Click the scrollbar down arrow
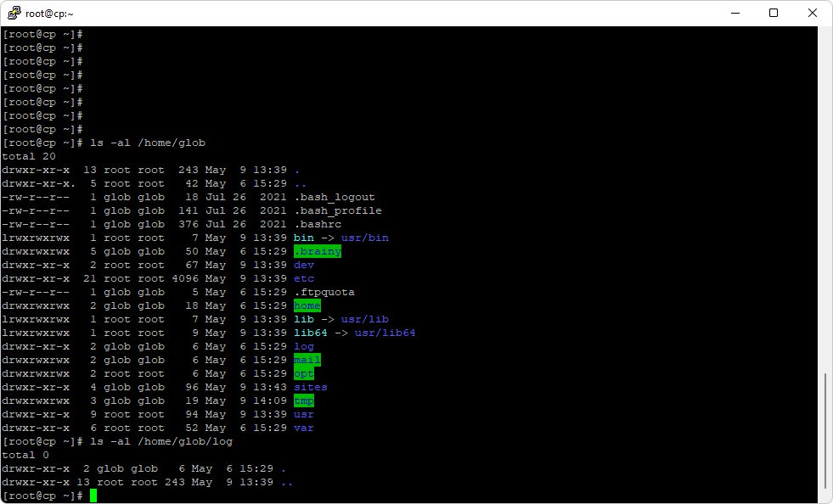 tap(826, 496)
